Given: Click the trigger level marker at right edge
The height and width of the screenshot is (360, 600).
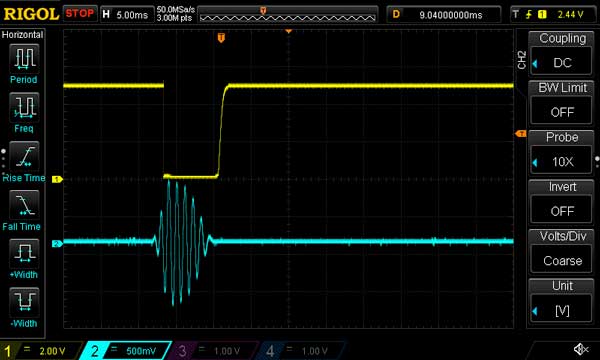Looking at the screenshot, I should (x=521, y=134).
